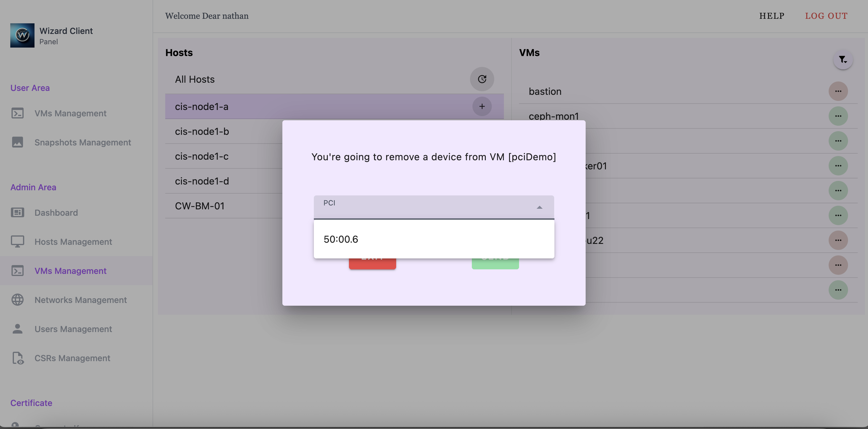Image resolution: width=868 pixels, height=429 pixels.
Task: Click the Dashboard panel icon
Action: [x=18, y=212]
